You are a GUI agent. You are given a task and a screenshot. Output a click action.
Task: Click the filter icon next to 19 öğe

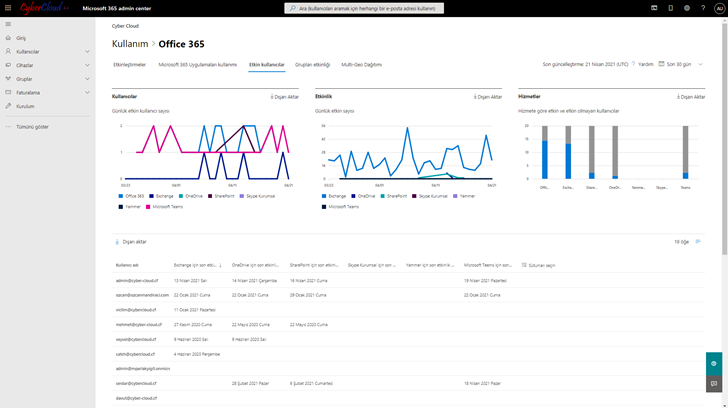click(698, 241)
